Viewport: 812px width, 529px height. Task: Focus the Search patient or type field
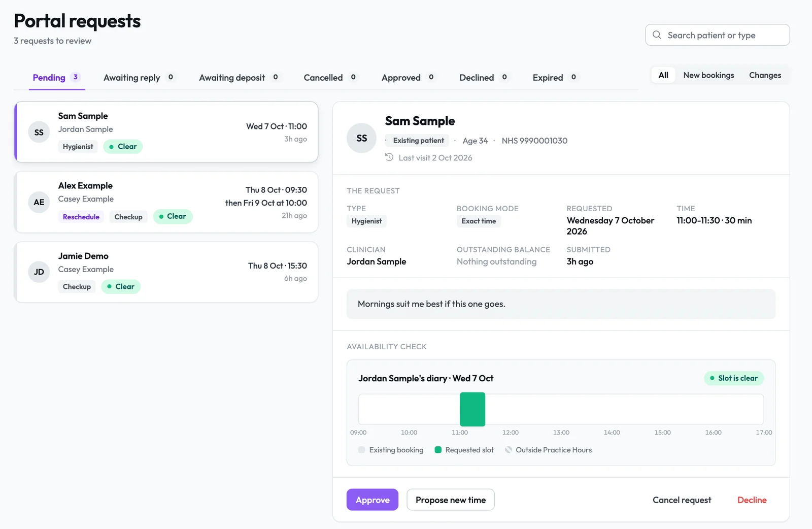click(x=718, y=35)
